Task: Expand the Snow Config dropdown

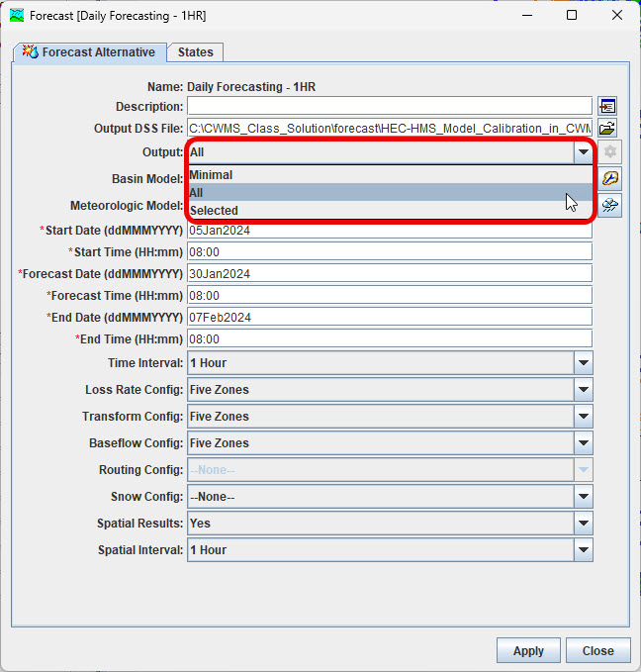Action: click(x=583, y=497)
